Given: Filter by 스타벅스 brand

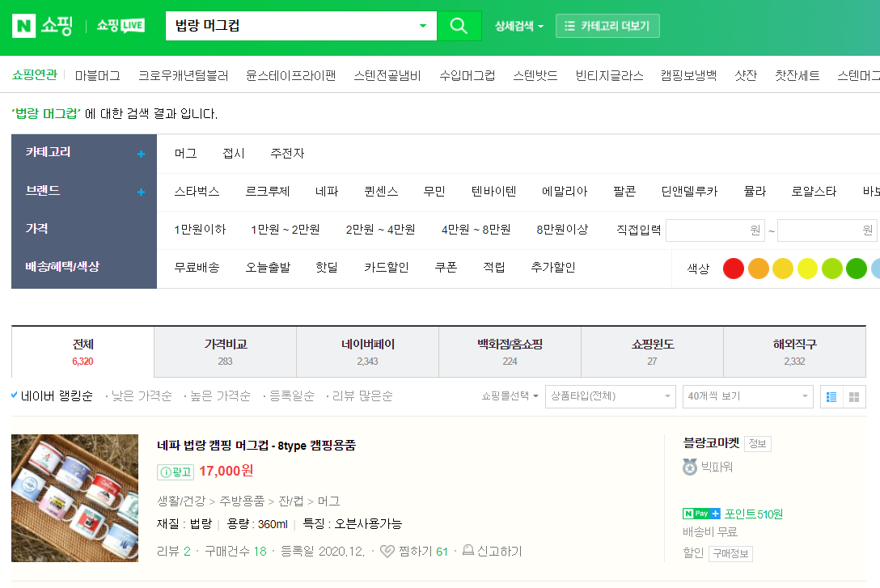Looking at the screenshot, I should [x=197, y=192].
